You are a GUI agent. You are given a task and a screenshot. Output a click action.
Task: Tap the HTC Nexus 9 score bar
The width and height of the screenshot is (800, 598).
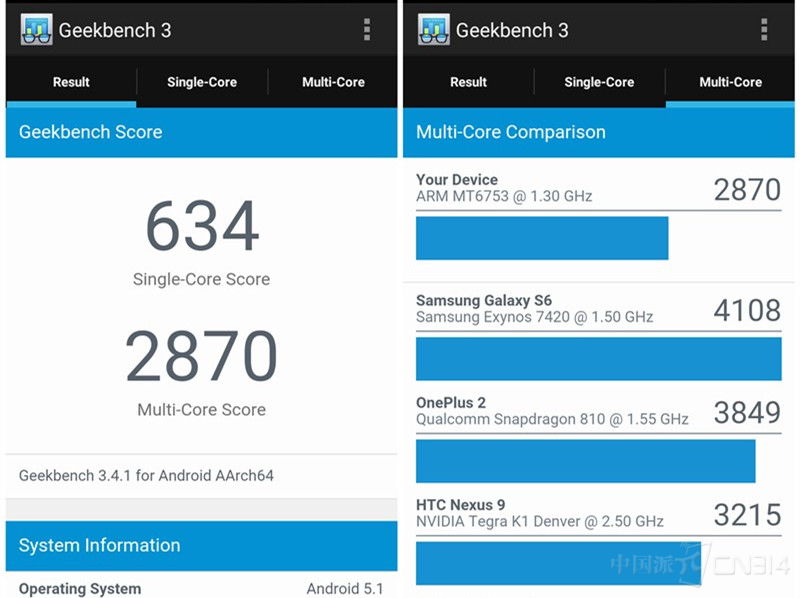pyautogui.click(x=558, y=563)
